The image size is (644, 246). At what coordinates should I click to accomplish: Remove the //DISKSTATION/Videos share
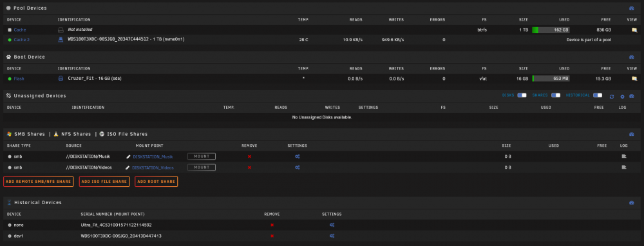pos(249,167)
